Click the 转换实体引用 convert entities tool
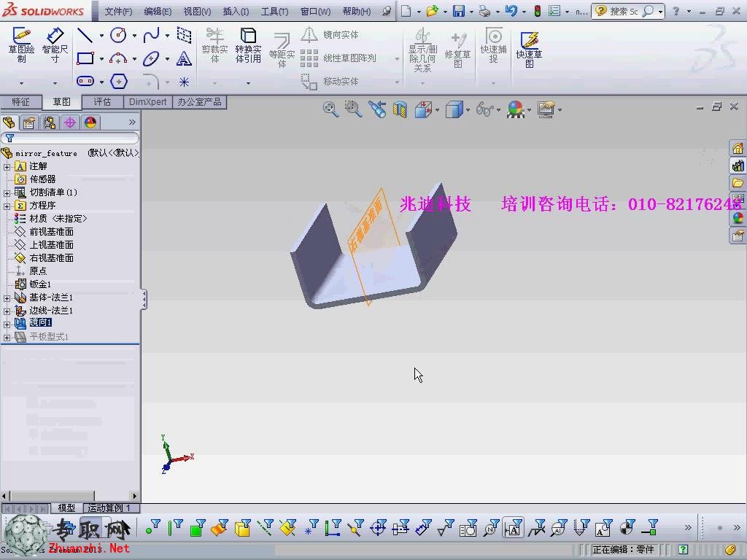The height and width of the screenshot is (560, 747). pyautogui.click(x=248, y=46)
